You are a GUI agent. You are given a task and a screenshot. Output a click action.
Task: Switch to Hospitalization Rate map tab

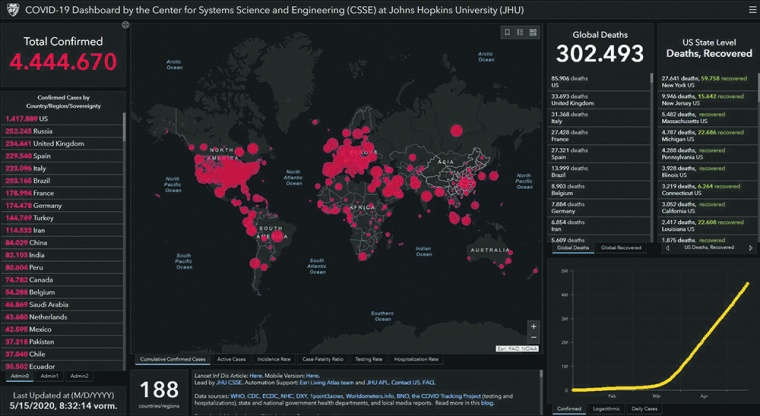pyautogui.click(x=416, y=359)
